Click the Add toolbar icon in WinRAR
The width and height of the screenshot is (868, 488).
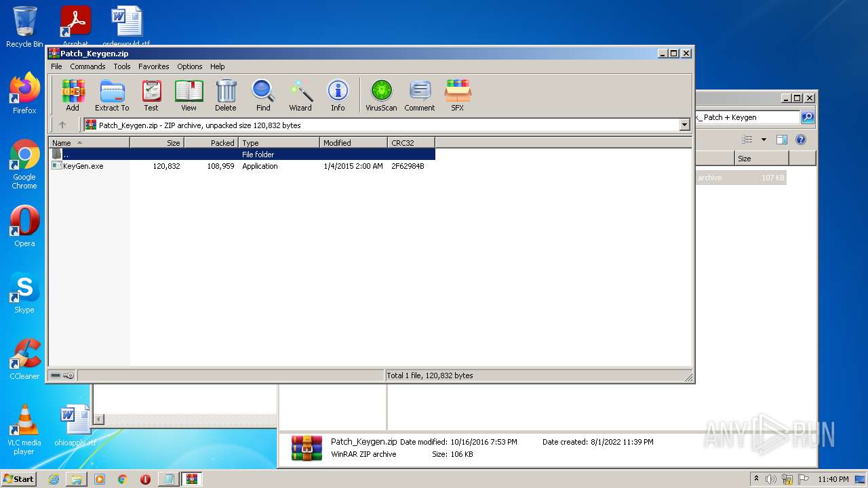point(73,96)
